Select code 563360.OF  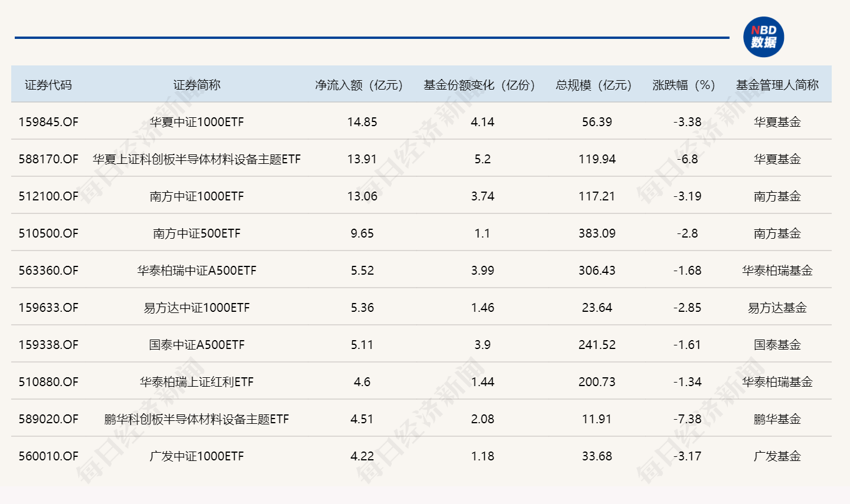click(x=48, y=271)
